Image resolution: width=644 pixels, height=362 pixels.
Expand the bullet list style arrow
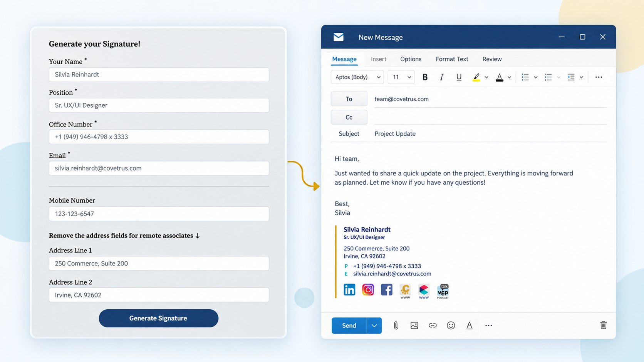[535, 77]
